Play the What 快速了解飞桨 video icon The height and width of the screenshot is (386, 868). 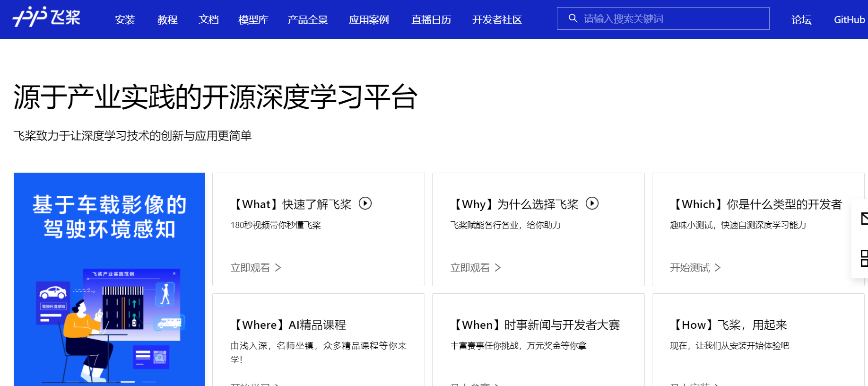pyautogui.click(x=365, y=203)
